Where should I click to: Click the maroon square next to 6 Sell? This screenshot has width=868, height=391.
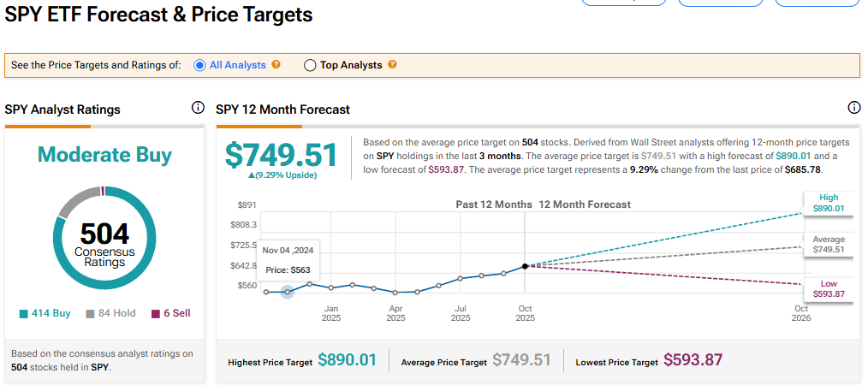156,314
